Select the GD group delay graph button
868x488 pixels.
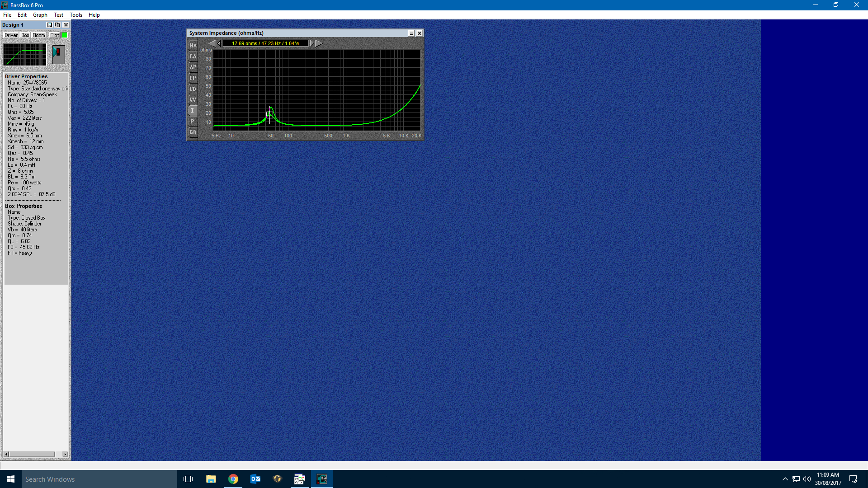(193, 132)
